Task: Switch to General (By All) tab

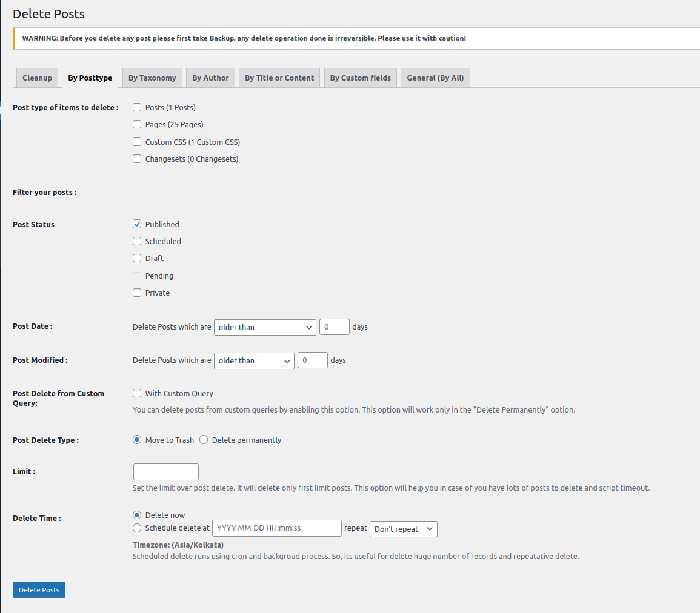Action: point(435,78)
